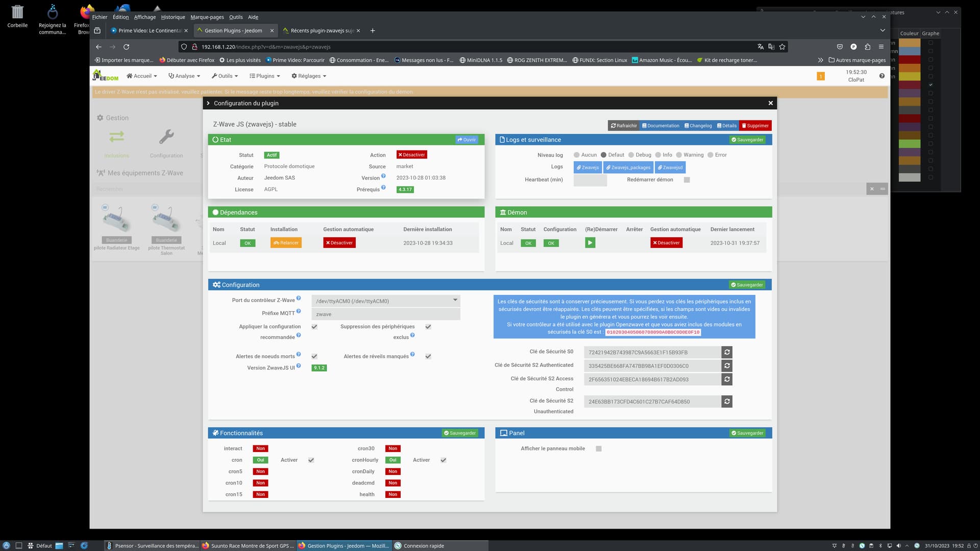Click the red Supprimer button
Screen dimensions: 980x551
coord(755,126)
